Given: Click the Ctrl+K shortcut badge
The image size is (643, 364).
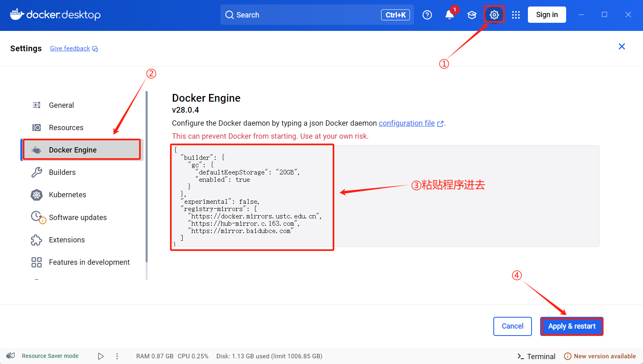Looking at the screenshot, I should click(x=395, y=15).
